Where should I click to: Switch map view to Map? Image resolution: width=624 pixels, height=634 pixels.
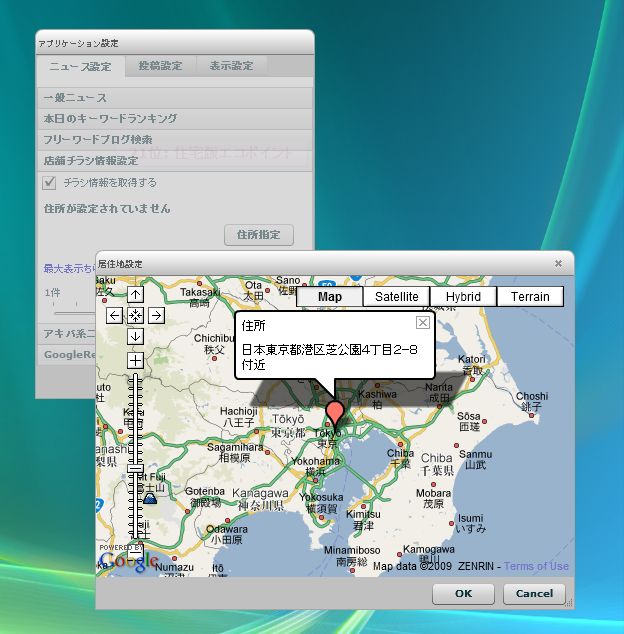tap(330, 296)
